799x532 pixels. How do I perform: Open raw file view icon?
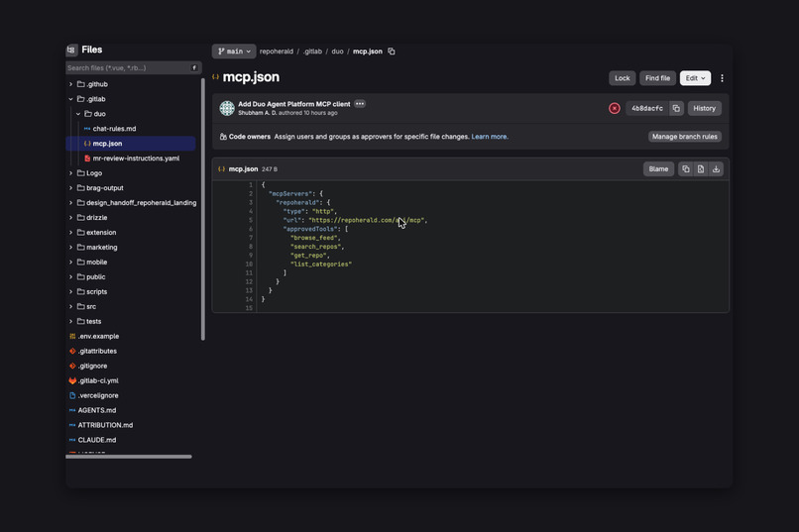tap(701, 169)
